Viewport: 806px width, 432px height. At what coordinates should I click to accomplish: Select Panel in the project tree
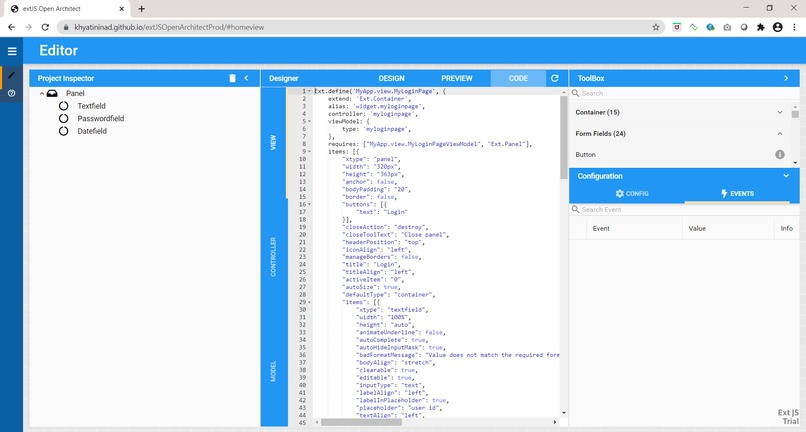(75, 93)
